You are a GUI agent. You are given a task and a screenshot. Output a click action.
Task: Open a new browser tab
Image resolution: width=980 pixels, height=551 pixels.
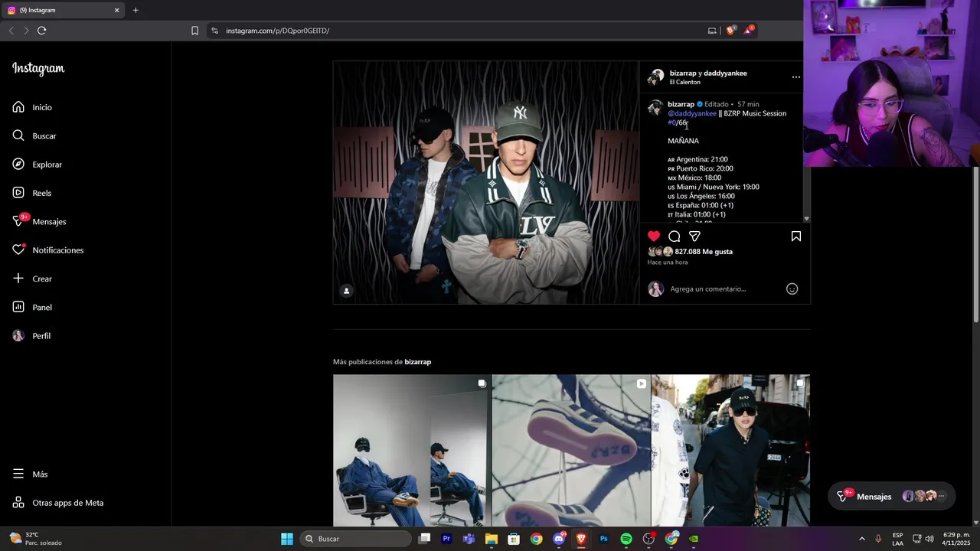pos(136,10)
